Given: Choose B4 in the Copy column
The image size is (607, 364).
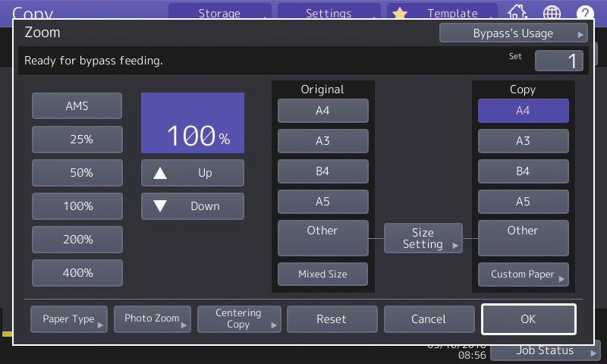Looking at the screenshot, I should (x=523, y=171).
